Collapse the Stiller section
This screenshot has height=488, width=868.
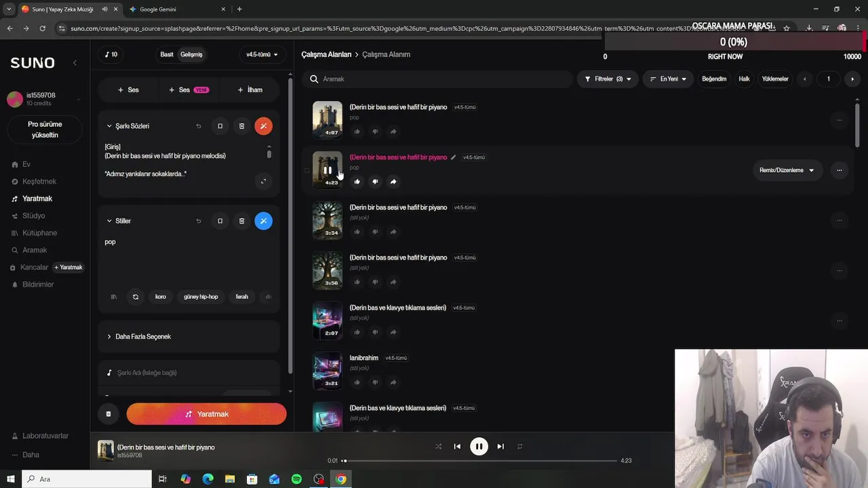point(109,221)
